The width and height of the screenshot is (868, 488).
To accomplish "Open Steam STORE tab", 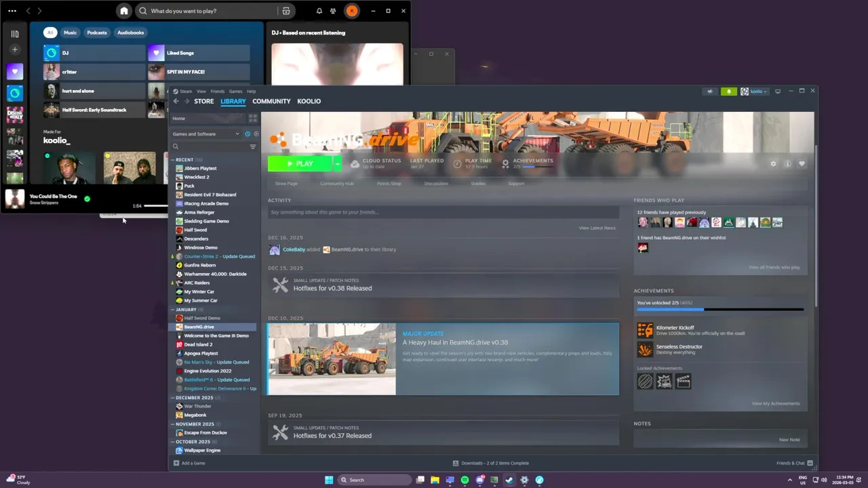I will pyautogui.click(x=203, y=101).
